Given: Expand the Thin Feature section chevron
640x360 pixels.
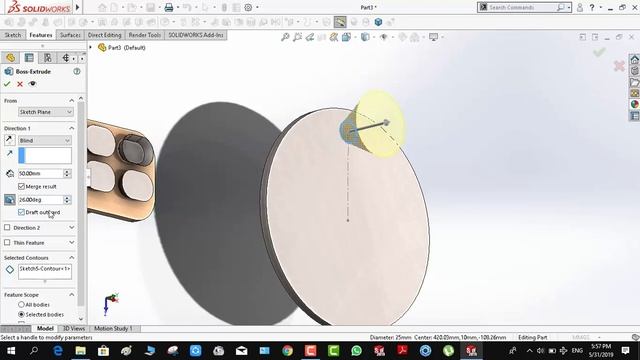Looking at the screenshot, I should [x=71, y=242].
